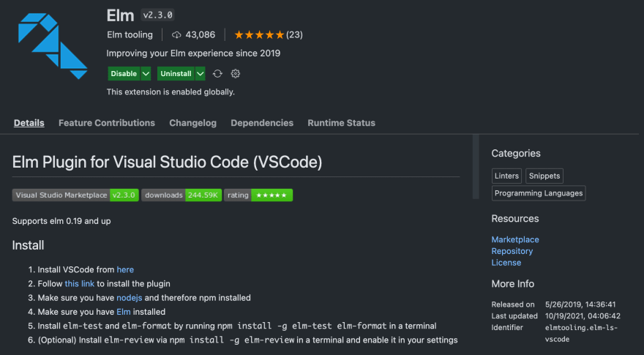The image size is (644, 355).
Task: Click the Resources heading
Action: click(515, 219)
